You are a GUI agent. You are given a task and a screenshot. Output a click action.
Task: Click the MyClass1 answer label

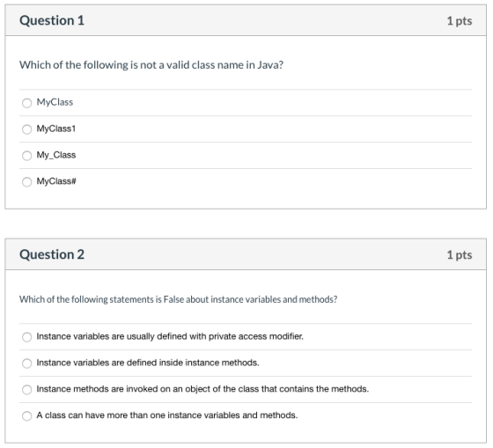(x=56, y=129)
